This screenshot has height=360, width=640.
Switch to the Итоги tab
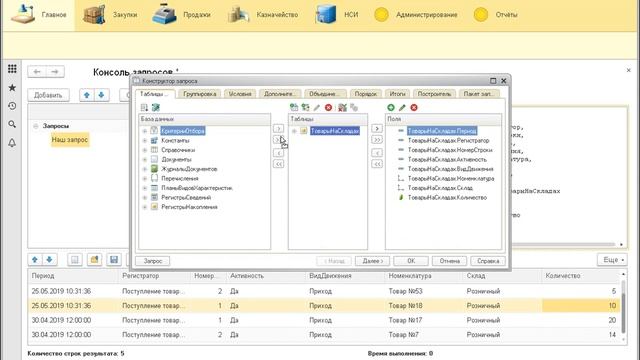click(397, 94)
